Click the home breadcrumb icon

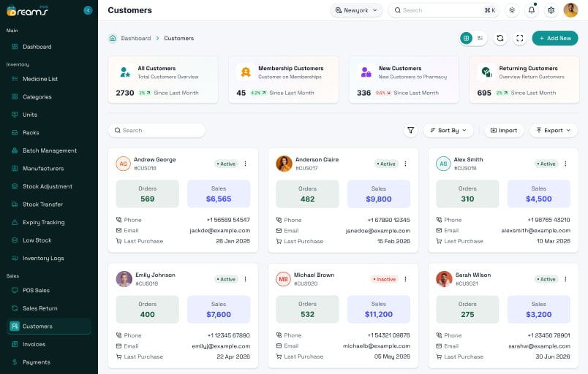click(113, 38)
